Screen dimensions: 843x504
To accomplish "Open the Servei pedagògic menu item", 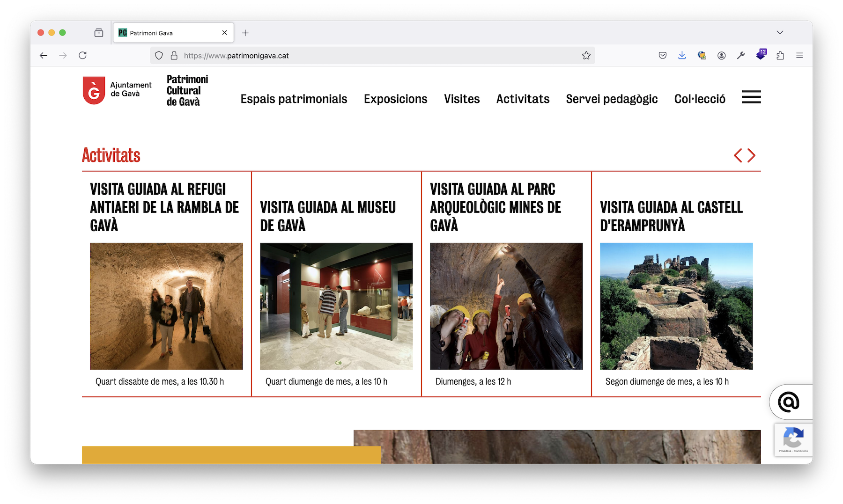I will (612, 99).
